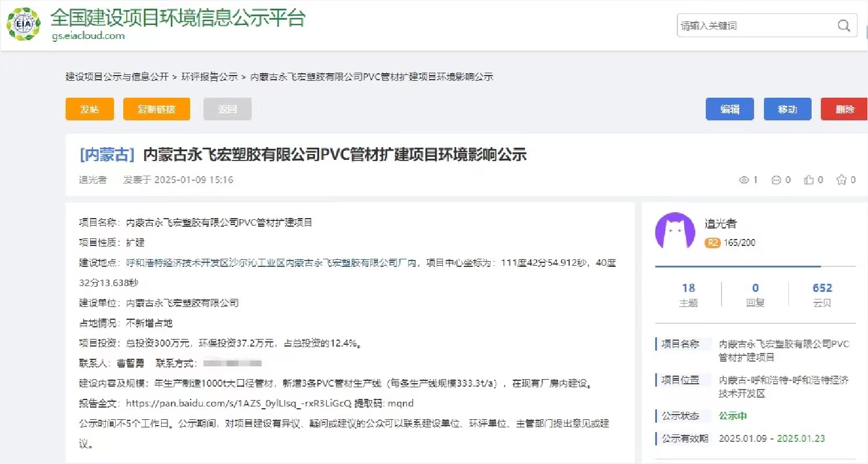
Task: Open 环评报告公示 breadcrumb link
Action: (209, 77)
